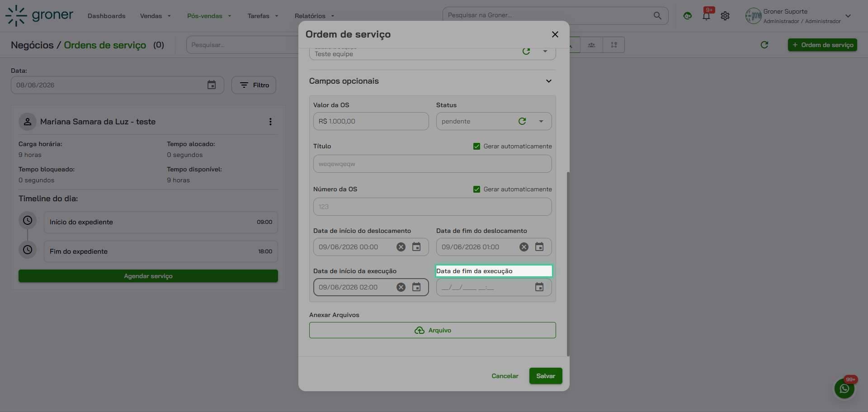Open the WhatsApp chat bubble
Viewport: 868px width, 412px height.
click(844, 388)
